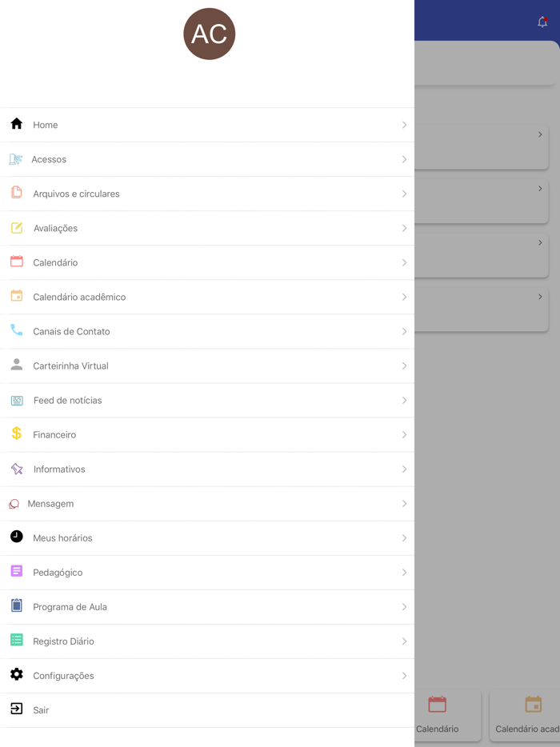This screenshot has width=560, height=747.
Task: Select Registro Diário menu entry
Action: click(63, 641)
